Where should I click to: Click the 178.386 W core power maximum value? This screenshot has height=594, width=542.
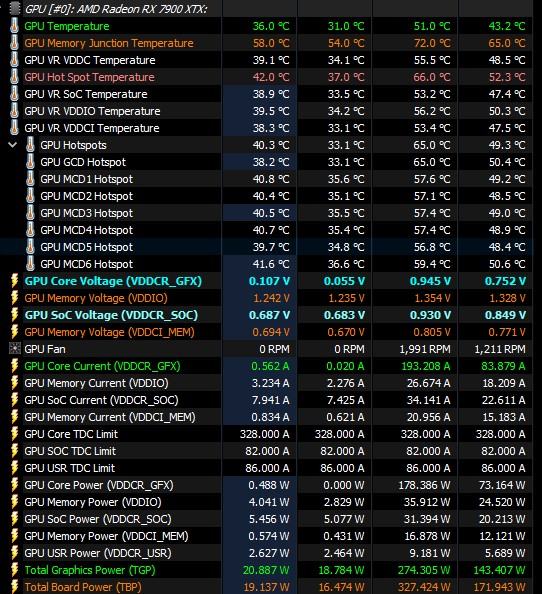click(425, 485)
